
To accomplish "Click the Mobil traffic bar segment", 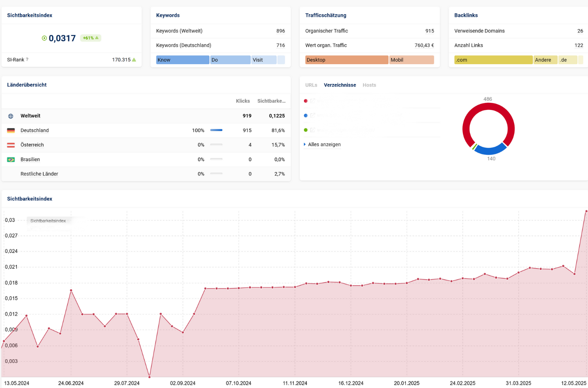I will (x=412, y=60).
